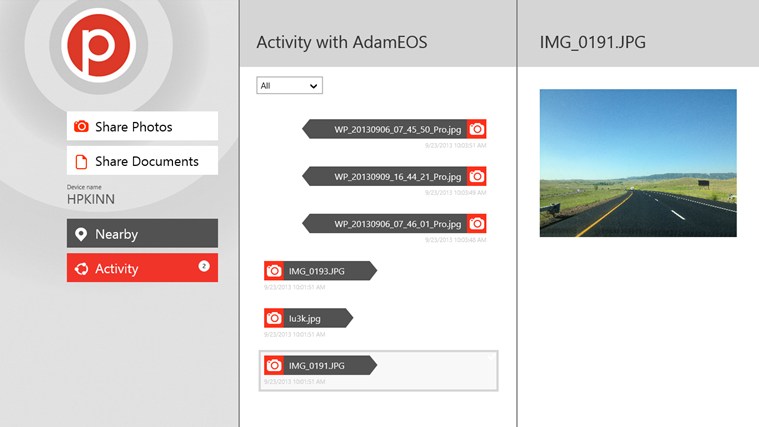Click the red P app logo
Image resolution: width=759 pixels, height=427 pixels.
click(x=97, y=42)
